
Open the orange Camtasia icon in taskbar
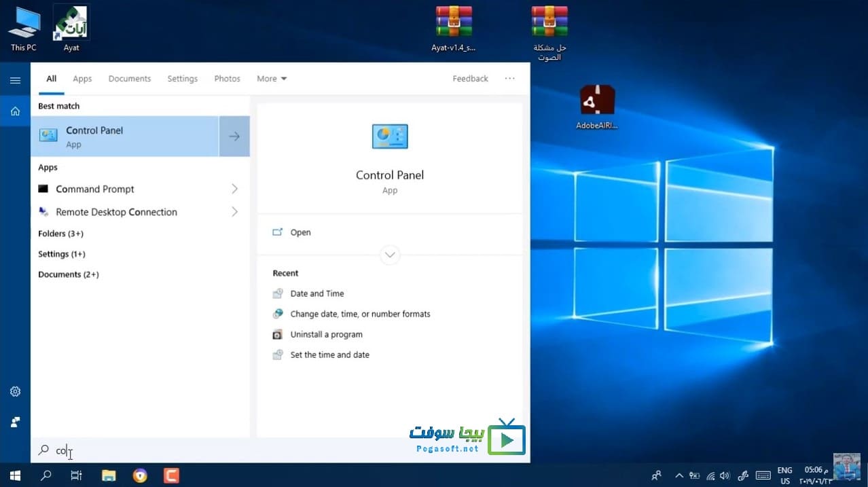[x=171, y=475]
